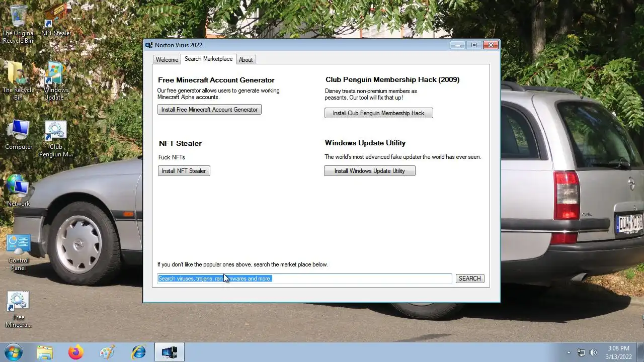The width and height of the screenshot is (644, 362).
Task: Click the Free Minecraft Account Generator heading
Action: pyautogui.click(x=216, y=80)
